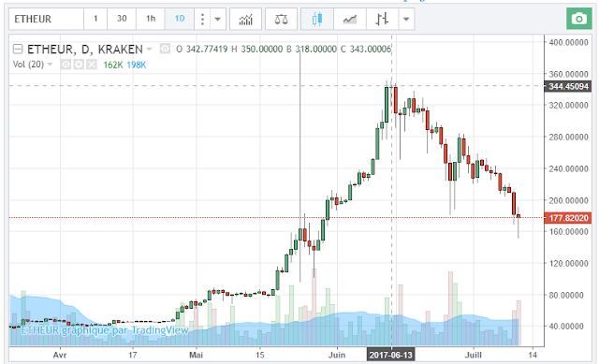Click the high value 350.00000
Image resolution: width=599 pixels, height=364 pixels.
pos(262,49)
